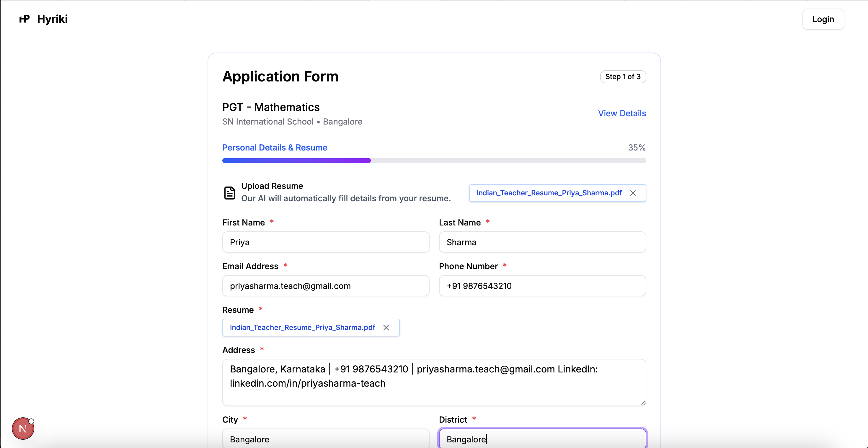868x448 pixels.
Task: Focus the District field showing Bangalore
Action: pos(542,439)
